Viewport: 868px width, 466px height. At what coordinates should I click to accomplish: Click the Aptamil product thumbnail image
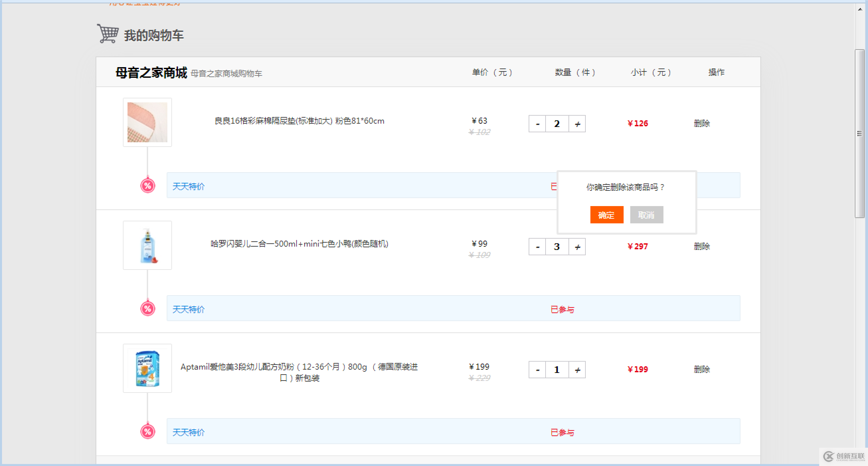pos(147,368)
